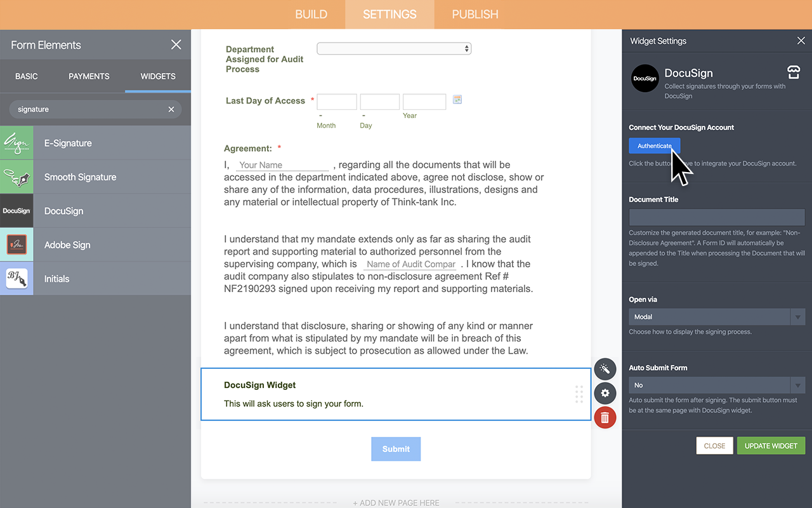812x508 pixels.
Task: Open the calendar picker for Last Day of Access
Action: click(x=457, y=99)
